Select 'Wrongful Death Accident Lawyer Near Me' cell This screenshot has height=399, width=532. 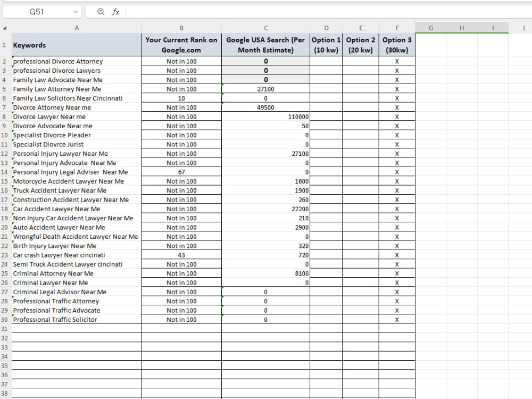pos(77,237)
